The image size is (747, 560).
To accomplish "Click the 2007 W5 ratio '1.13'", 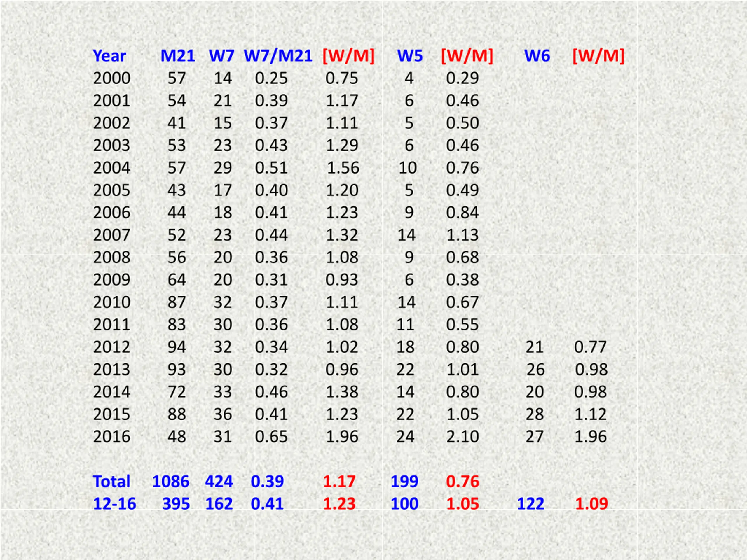I will click(463, 235).
